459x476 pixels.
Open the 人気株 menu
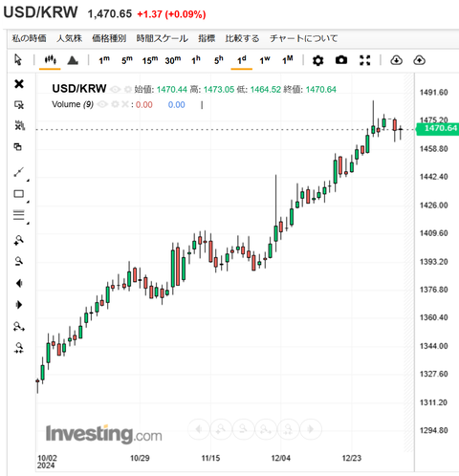pos(70,38)
